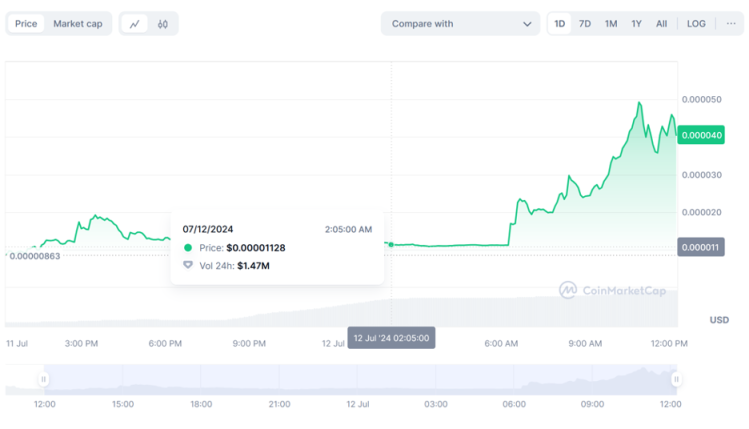Switch to the 1M time range
Screen dimensions: 749x429
click(x=611, y=24)
